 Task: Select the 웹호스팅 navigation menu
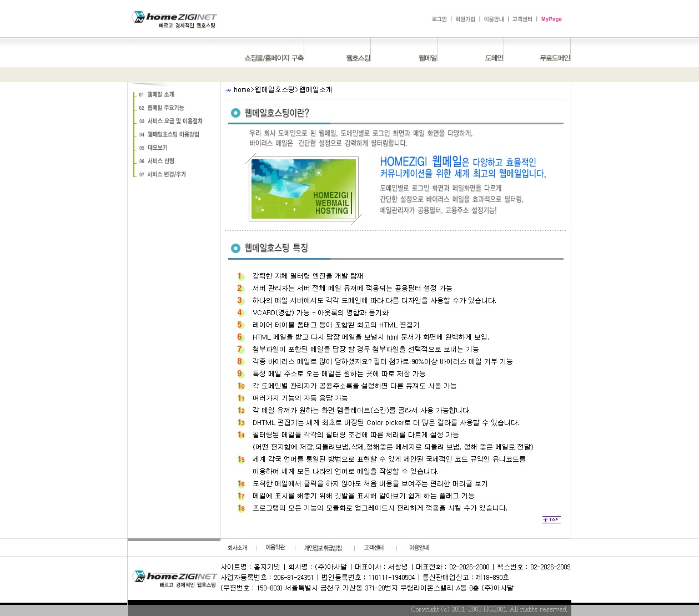[358, 58]
